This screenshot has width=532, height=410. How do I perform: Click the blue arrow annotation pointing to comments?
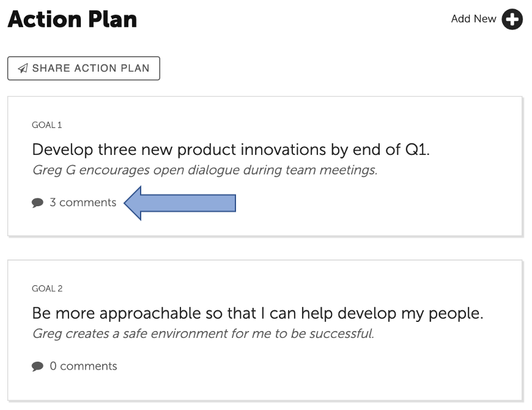click(x=180, y=203)
